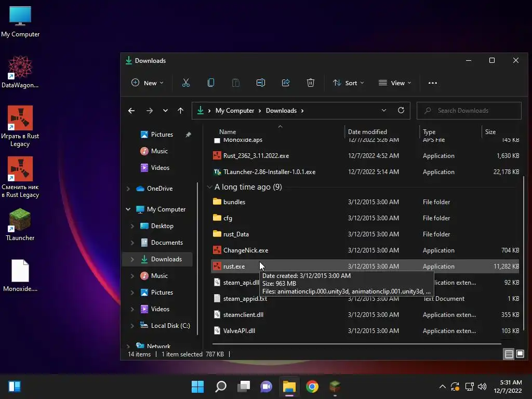Screen dimensions: 532x399
Task: Select Играть в Rust Legacy desktop shortcut
Action: pos(20,126)
